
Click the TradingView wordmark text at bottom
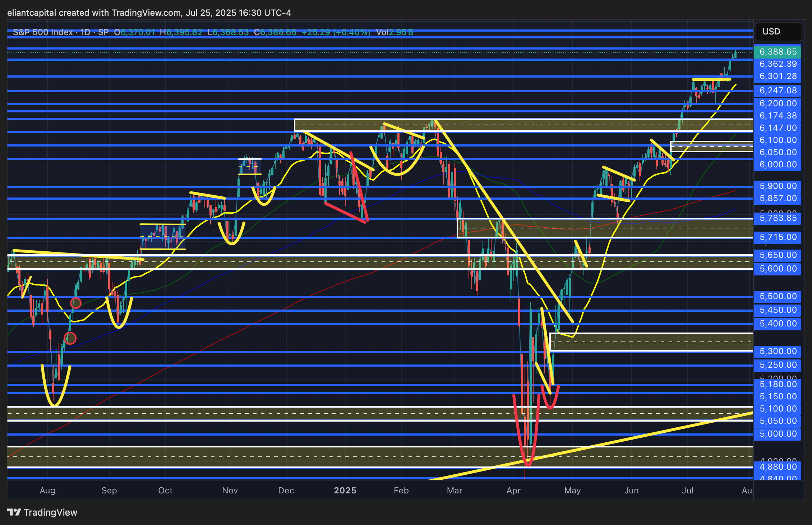50,512
